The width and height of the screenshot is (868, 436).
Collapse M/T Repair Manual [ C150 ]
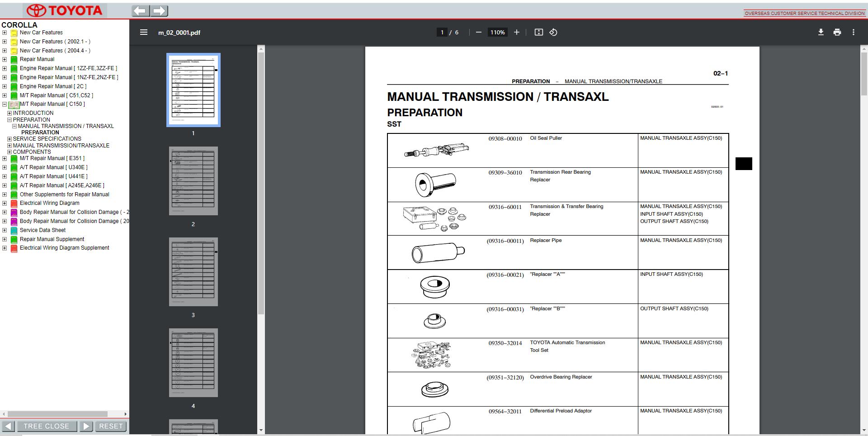[5, 104]
